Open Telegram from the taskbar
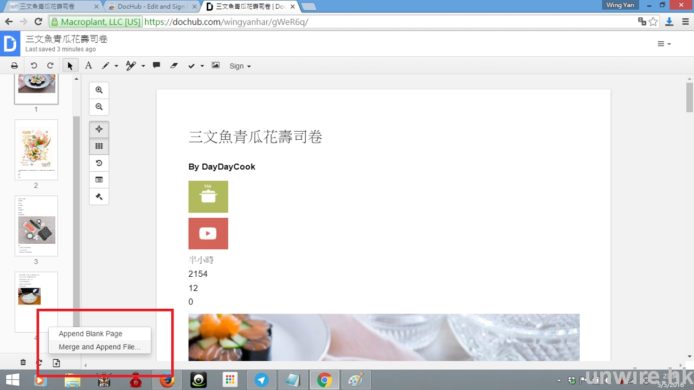The height and width of the screenshot is (390, 694). [261, 380]
